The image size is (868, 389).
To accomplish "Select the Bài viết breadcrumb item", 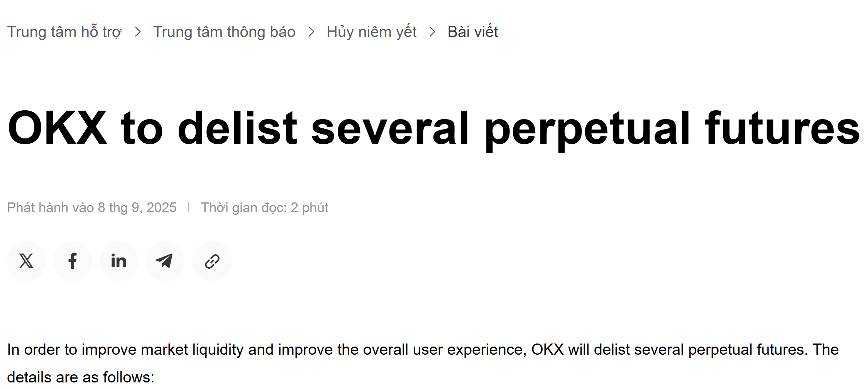I will 472,32.
